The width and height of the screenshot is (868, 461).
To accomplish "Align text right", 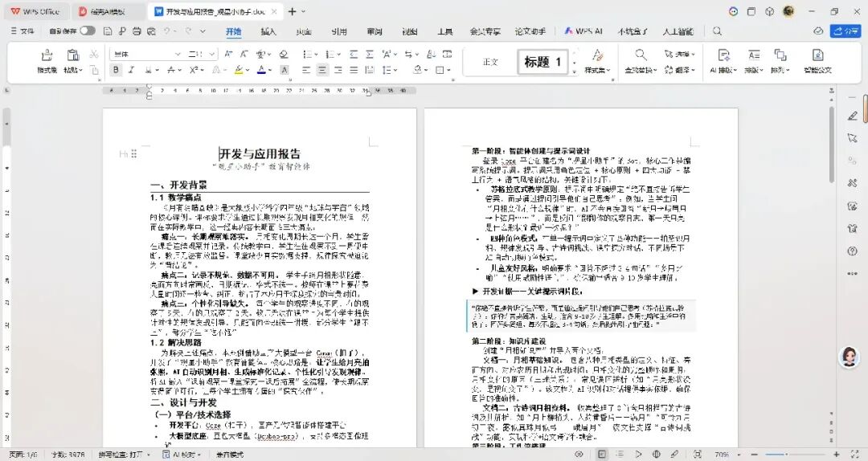I will pyautogui.click(x=338, y=70).
